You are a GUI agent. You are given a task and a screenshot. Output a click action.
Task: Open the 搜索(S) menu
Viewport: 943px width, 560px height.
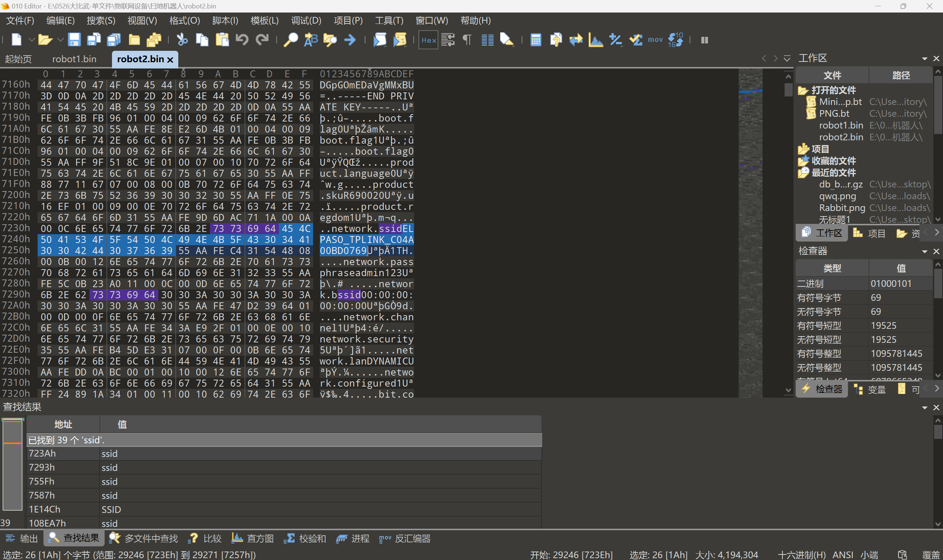click(x=101, y=20)
